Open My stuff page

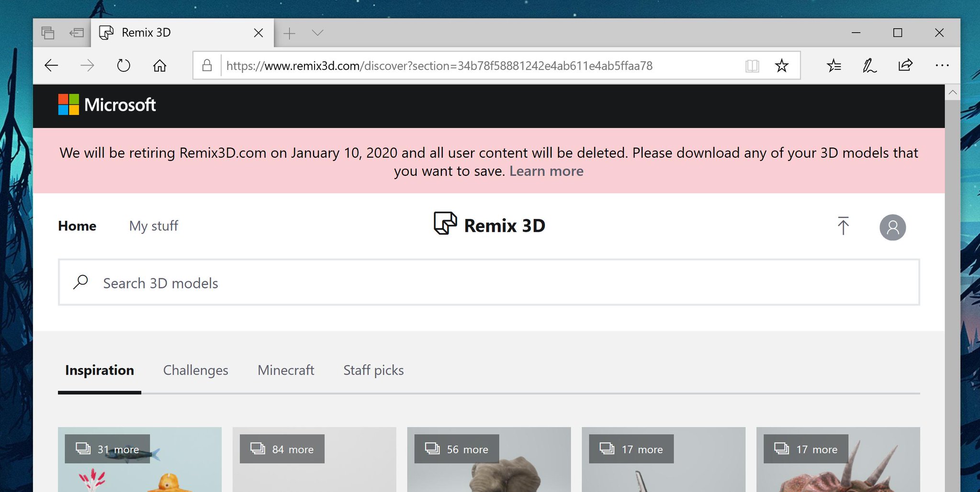[x=153, y=226]
